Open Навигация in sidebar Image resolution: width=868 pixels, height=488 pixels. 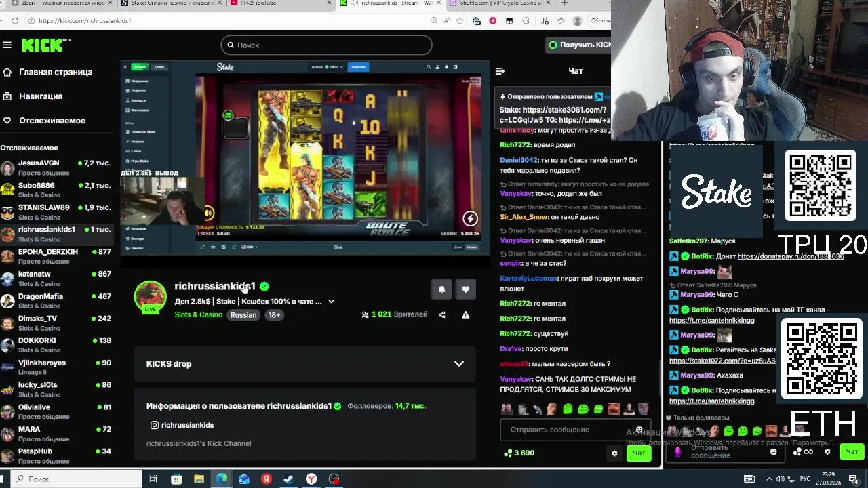41,96
